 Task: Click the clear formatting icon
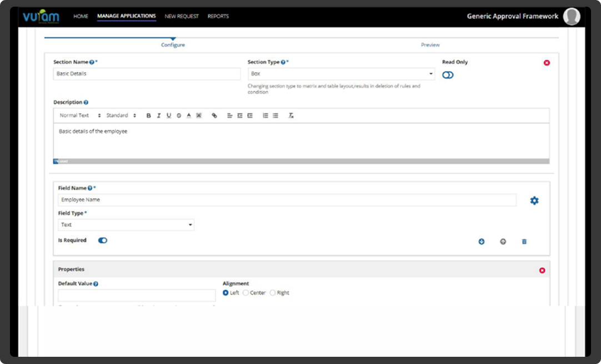(x=291, y=115)
